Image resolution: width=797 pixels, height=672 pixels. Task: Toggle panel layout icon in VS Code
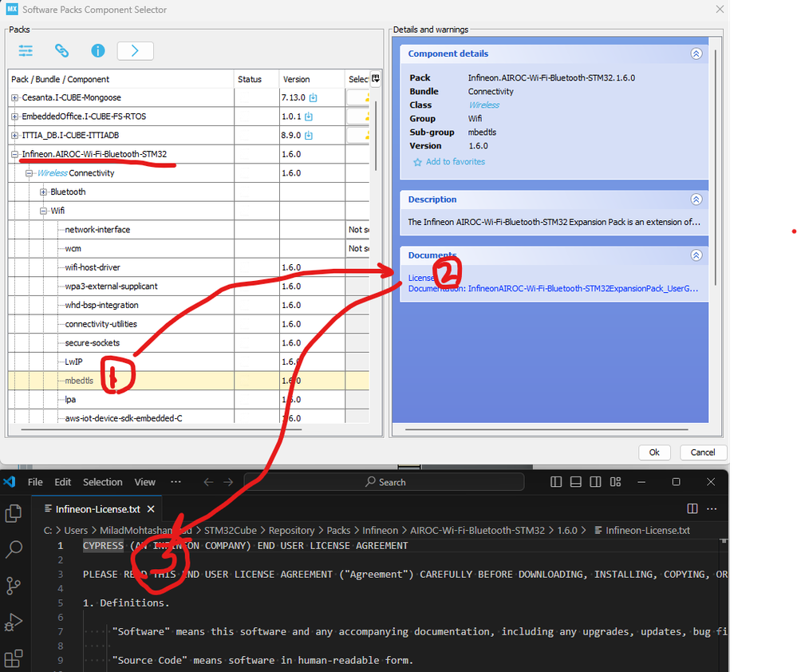pos(576,482)
